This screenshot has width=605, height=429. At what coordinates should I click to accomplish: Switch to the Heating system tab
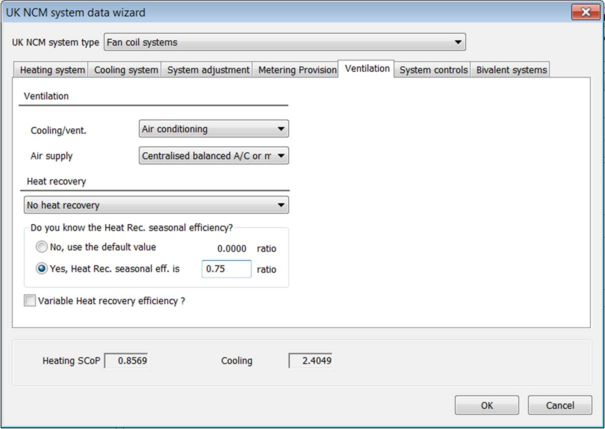coord(52,70)
